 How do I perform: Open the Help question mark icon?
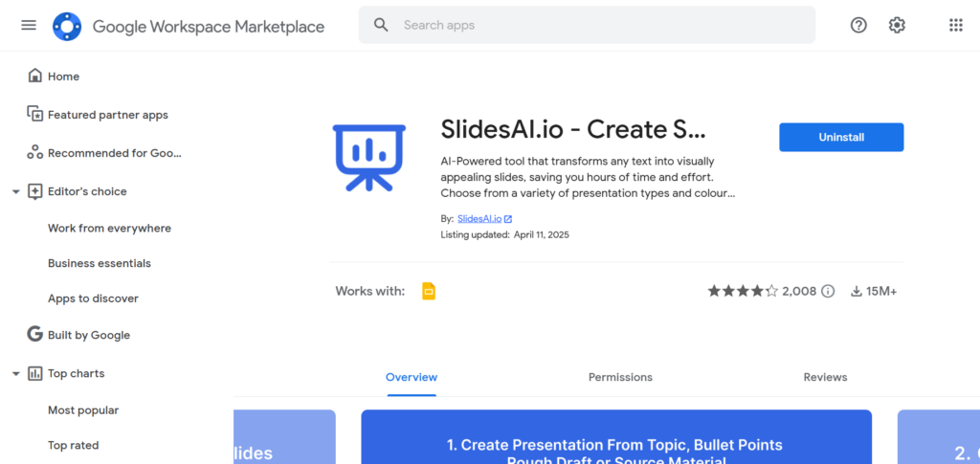[858, 25]
